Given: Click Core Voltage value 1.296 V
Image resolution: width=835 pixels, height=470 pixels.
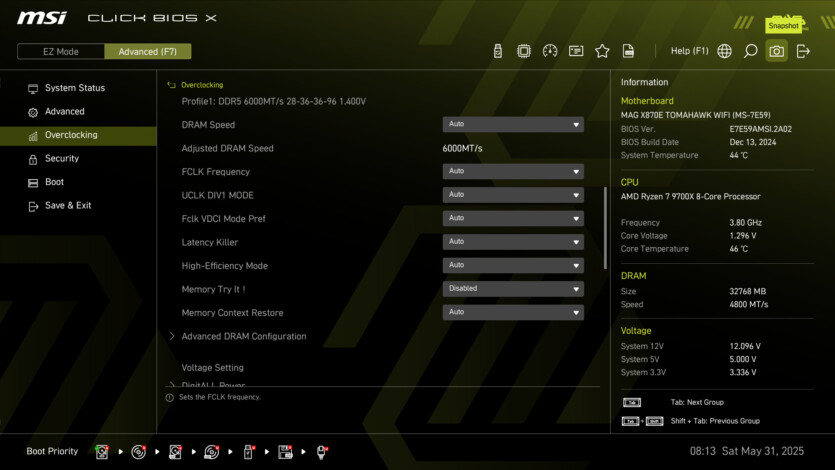Looking at the screenshot, I should pos(743,236).
